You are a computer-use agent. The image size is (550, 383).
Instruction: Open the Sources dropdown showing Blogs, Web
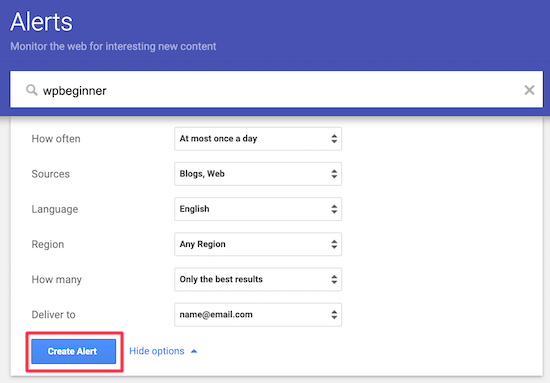258,174
